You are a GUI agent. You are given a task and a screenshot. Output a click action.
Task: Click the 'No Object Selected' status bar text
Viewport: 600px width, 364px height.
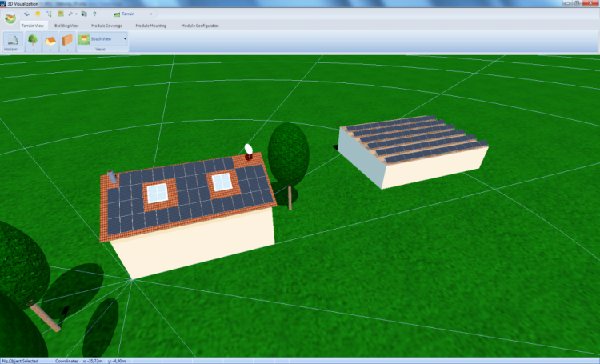pyautogui.click(x=19, y=361)
